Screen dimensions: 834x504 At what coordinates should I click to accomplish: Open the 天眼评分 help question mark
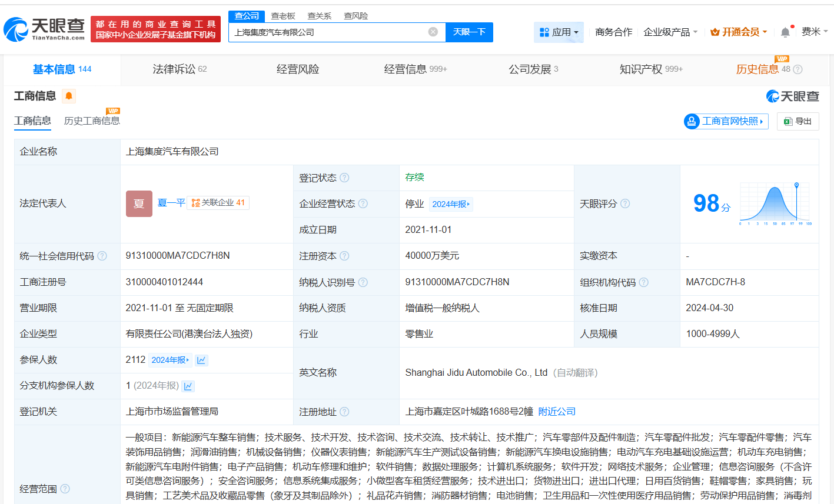pos(626,203)
